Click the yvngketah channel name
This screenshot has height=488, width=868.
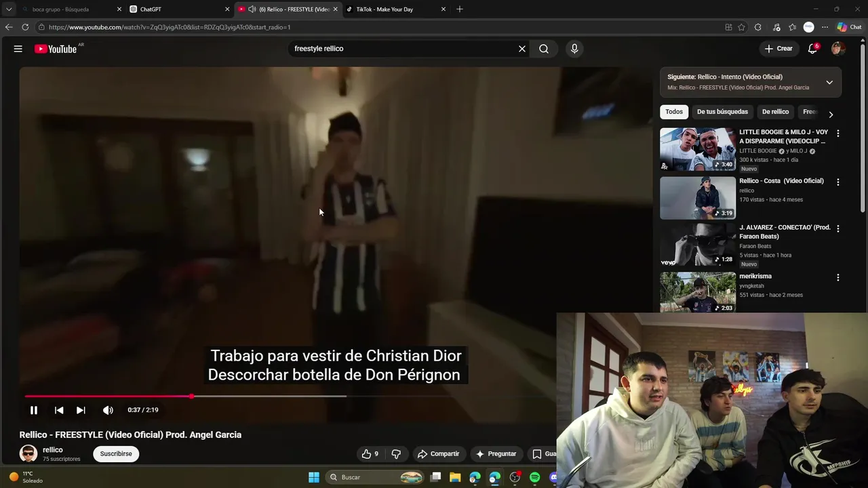point(752,286)
